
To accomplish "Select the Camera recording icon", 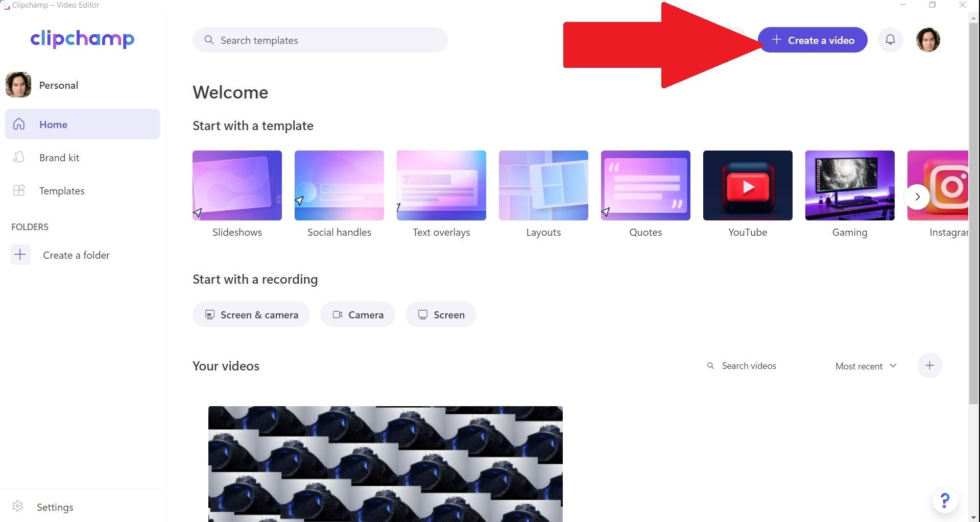I will coord(338,314).
